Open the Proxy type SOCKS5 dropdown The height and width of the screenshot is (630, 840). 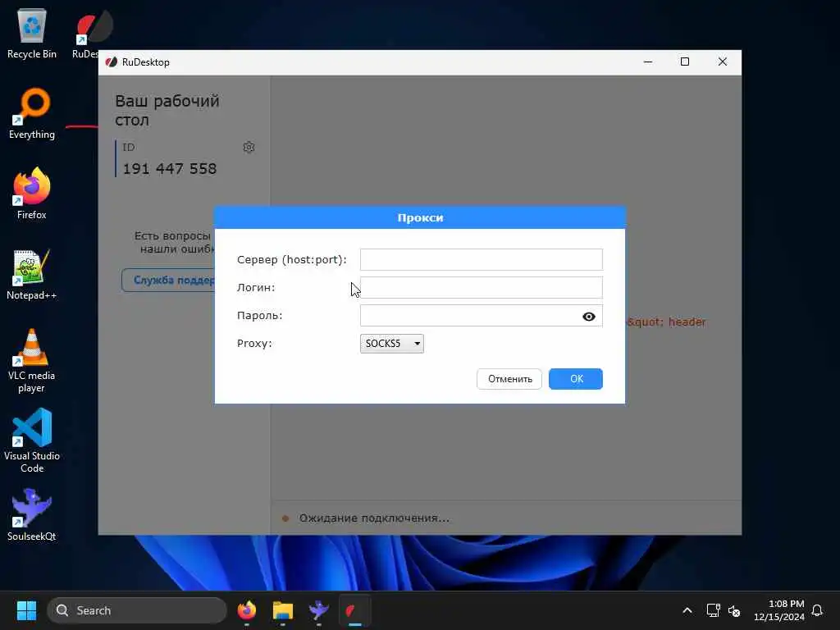point(391,344)
